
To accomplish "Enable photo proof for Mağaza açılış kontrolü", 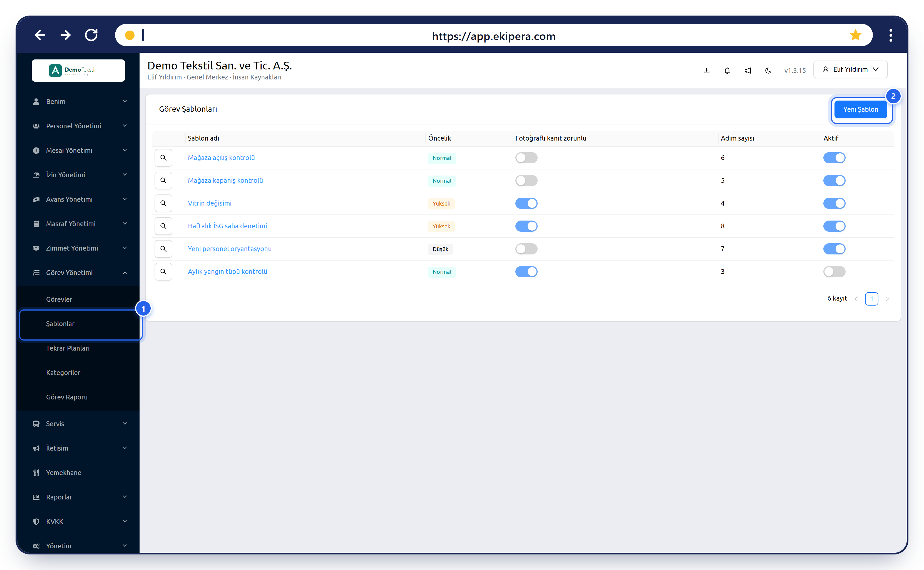I will pos(526,157).
